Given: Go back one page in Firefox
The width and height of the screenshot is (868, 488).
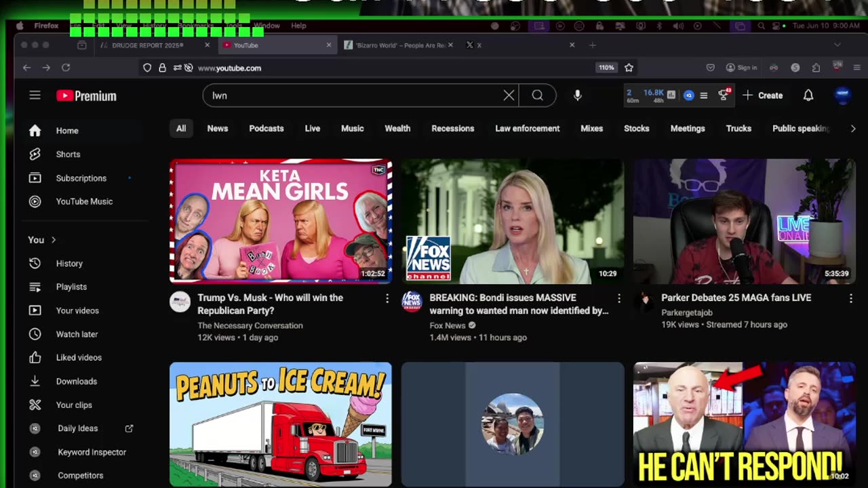Looking at the screenshot, I should [26, 68].
